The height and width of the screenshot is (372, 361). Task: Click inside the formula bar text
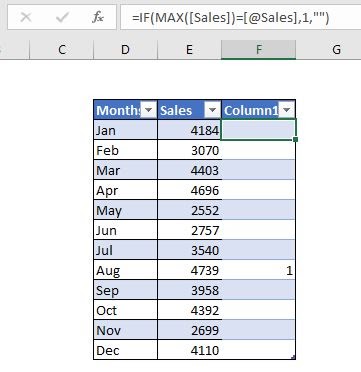pos(241,17)
